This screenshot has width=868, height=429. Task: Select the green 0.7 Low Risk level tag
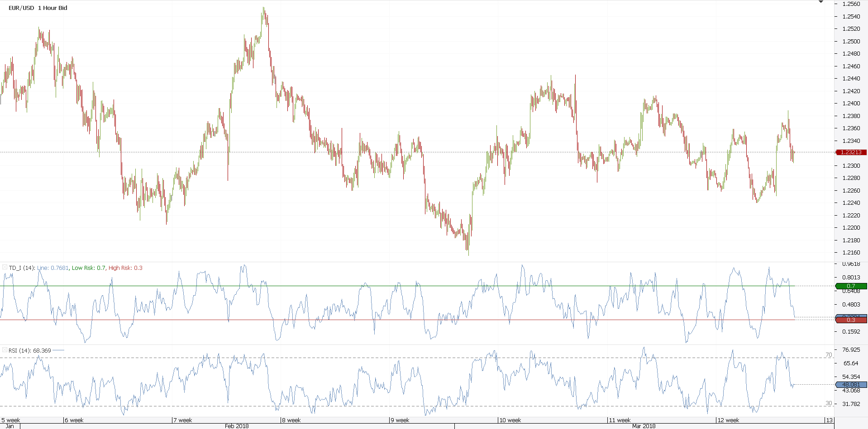[851, 286]
